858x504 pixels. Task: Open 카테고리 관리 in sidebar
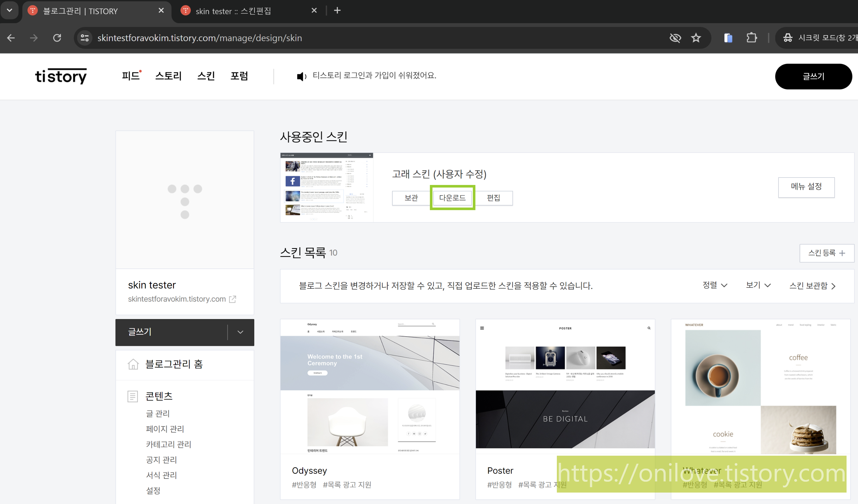168,445
